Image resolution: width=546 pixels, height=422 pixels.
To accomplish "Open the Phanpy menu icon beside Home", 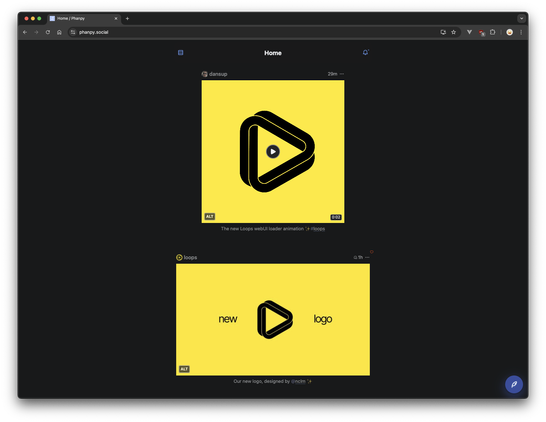I will [x=180, y=53].
